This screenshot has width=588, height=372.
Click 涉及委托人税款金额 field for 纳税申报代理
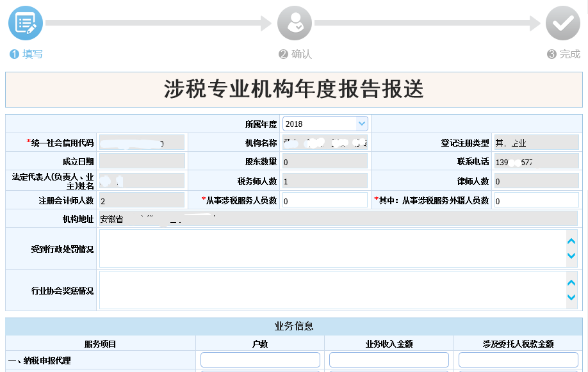(x=518, y=360)
